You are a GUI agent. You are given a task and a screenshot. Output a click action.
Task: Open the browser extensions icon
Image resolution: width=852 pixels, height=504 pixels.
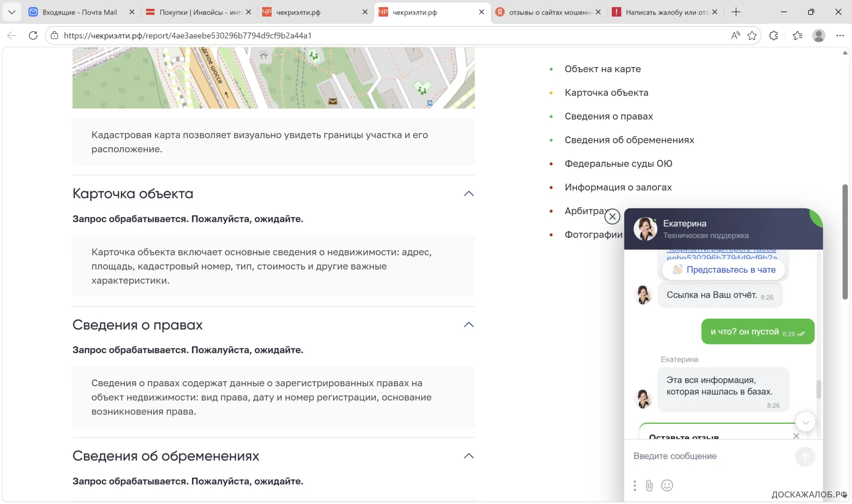[774, 36]
